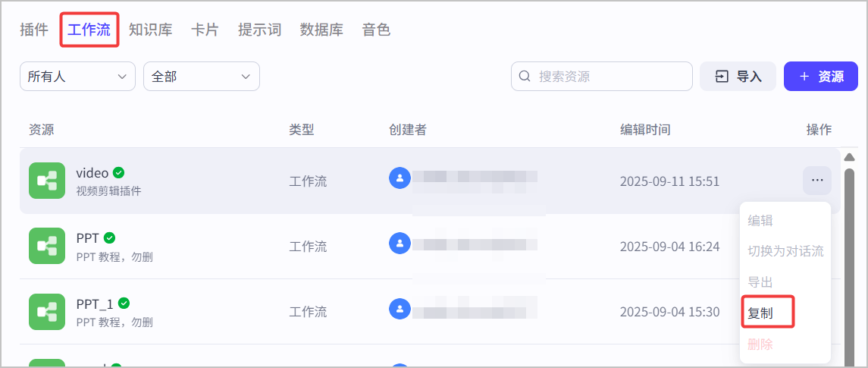
Task: Open the 插件 tab
Action: point(34,30)
